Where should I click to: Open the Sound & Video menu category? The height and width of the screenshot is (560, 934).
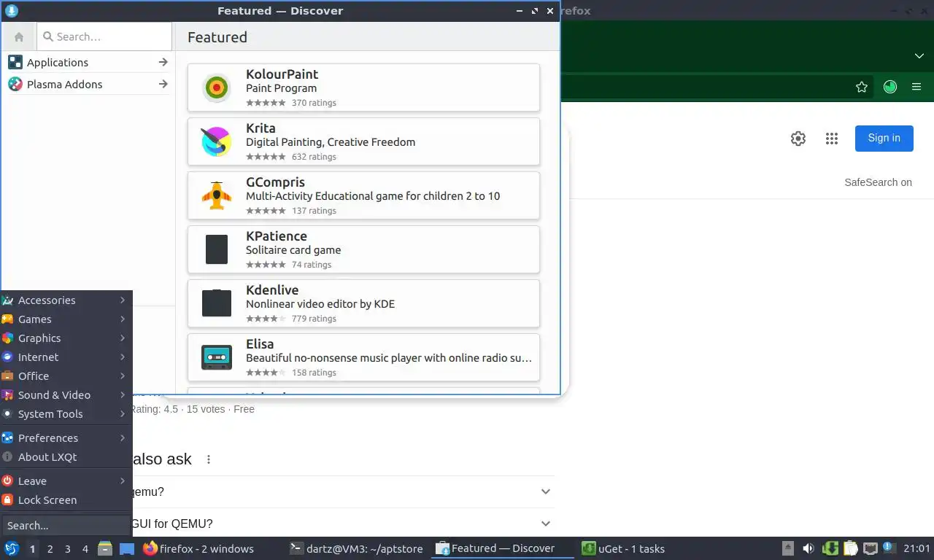(x=66, y=395)
